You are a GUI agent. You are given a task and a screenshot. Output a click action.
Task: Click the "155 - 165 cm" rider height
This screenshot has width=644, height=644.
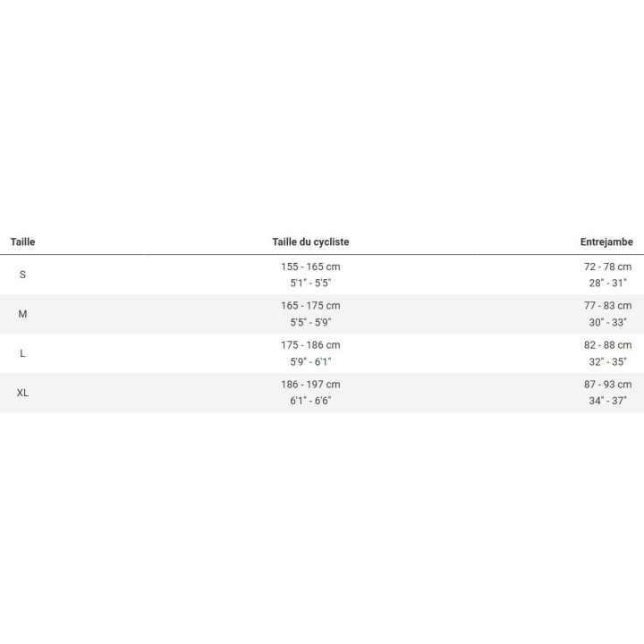(310, 267)
